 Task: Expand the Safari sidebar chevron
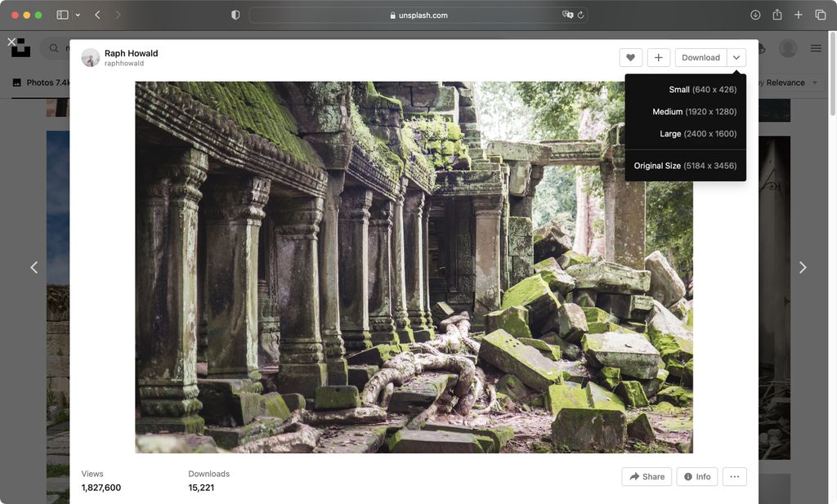[x=76, y=14]
